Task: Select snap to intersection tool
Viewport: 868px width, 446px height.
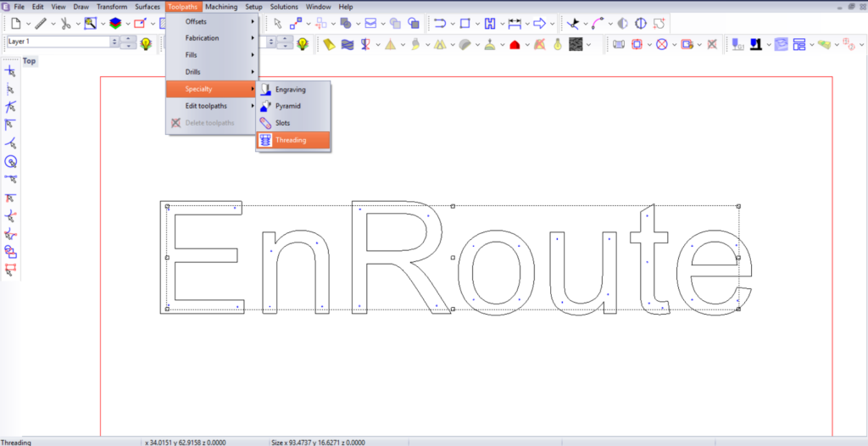Action: pos(10,107)
